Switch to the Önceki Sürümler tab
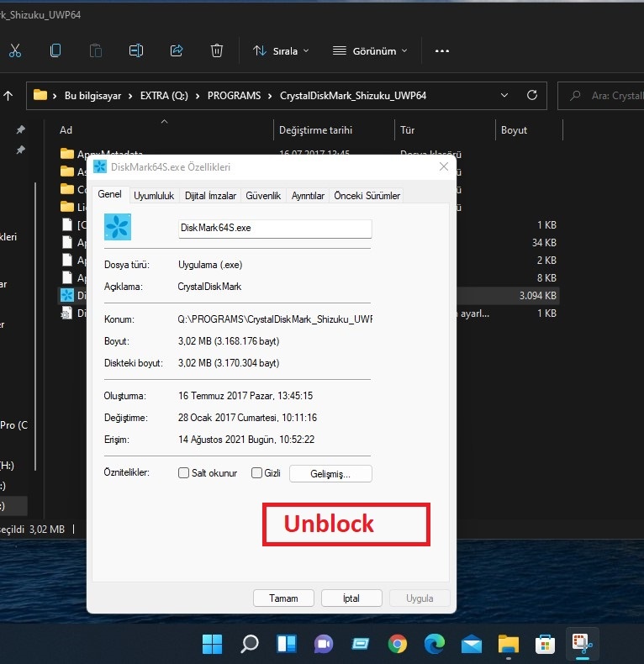The image size is (644, 664). 367,196
